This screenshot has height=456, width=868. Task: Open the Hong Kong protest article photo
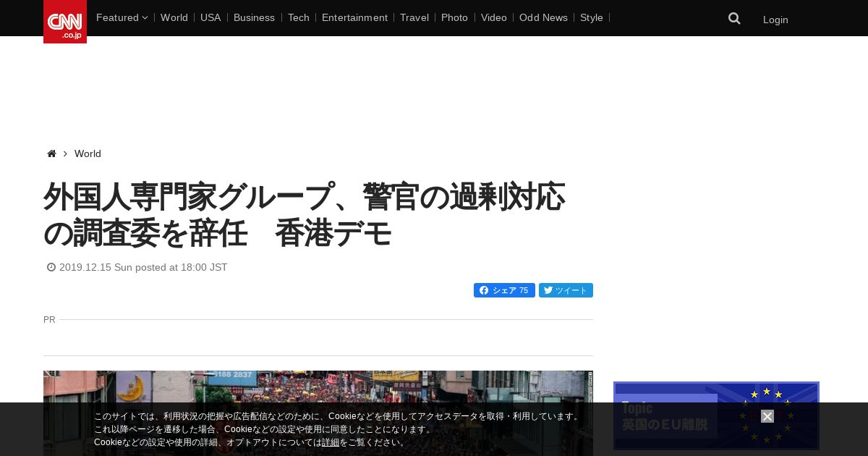tap(318, 413)
